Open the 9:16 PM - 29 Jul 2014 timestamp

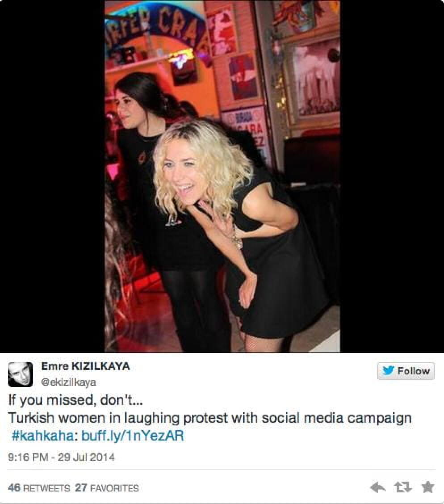point(61,457)
